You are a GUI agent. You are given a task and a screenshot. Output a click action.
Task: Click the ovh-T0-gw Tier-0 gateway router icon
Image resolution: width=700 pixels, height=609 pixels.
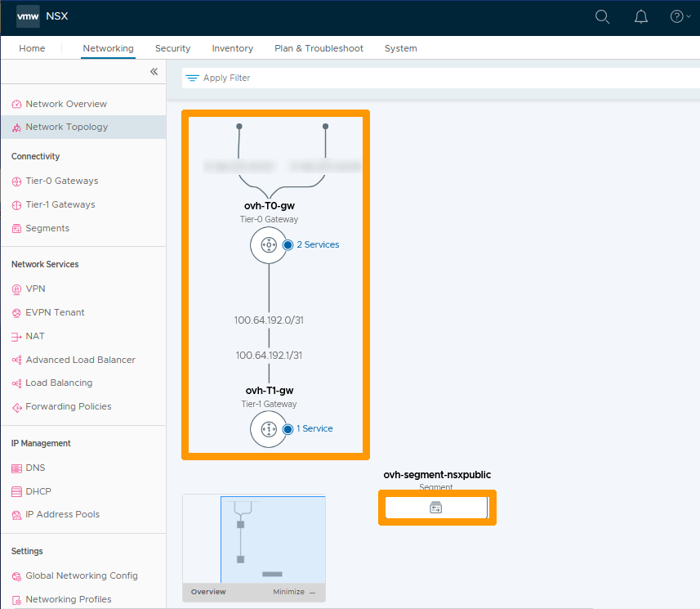point(268,244)
